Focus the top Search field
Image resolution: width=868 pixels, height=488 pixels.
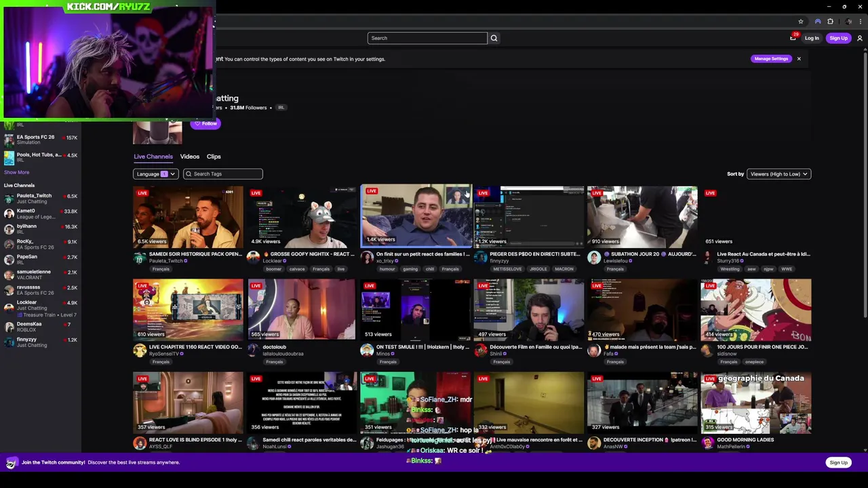pos(427,38)
